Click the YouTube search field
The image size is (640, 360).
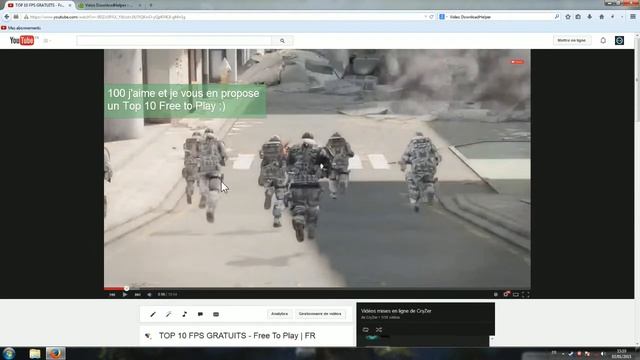(x=174, y=40)
